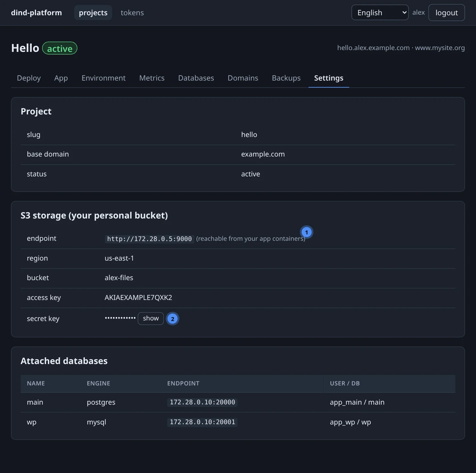
Task: Click the postgres engine cell
Action: [x=101, y=402]
